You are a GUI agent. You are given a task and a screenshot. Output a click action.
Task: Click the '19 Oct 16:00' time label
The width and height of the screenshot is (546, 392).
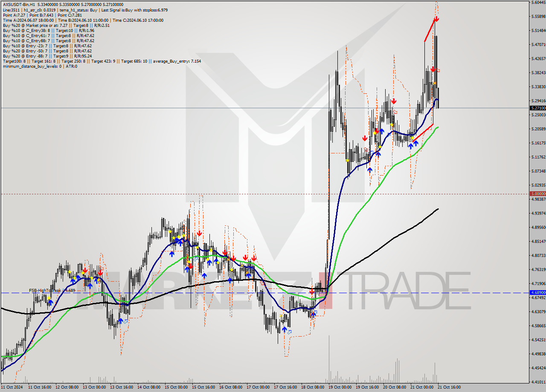367,387
